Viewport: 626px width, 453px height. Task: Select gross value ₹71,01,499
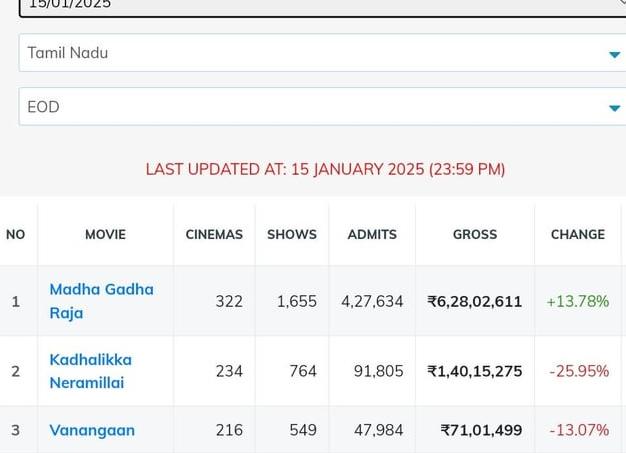tap(481, 430)
